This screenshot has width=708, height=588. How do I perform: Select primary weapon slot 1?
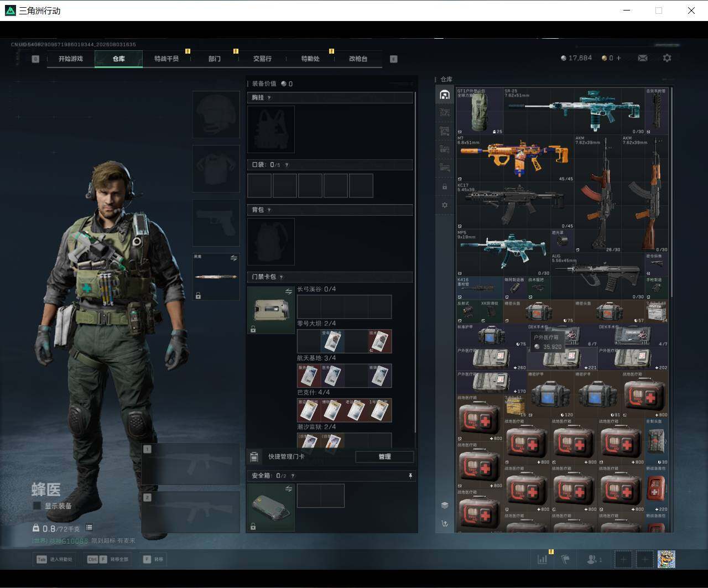coord(191,464)
